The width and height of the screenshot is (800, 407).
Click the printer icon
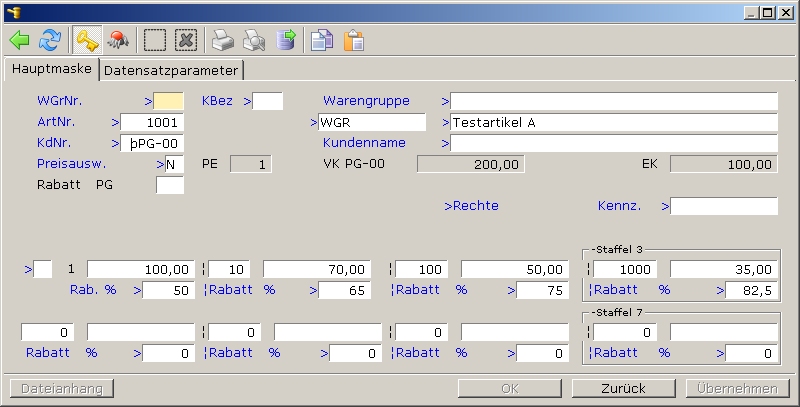pyautogui.click(x=223, y=40)
